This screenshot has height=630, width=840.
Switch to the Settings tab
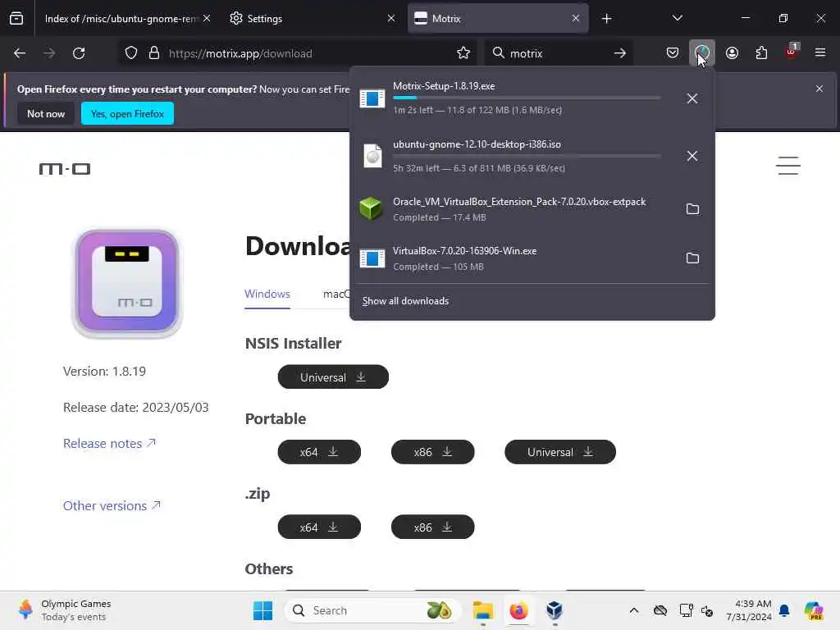(x=311, y=19)
